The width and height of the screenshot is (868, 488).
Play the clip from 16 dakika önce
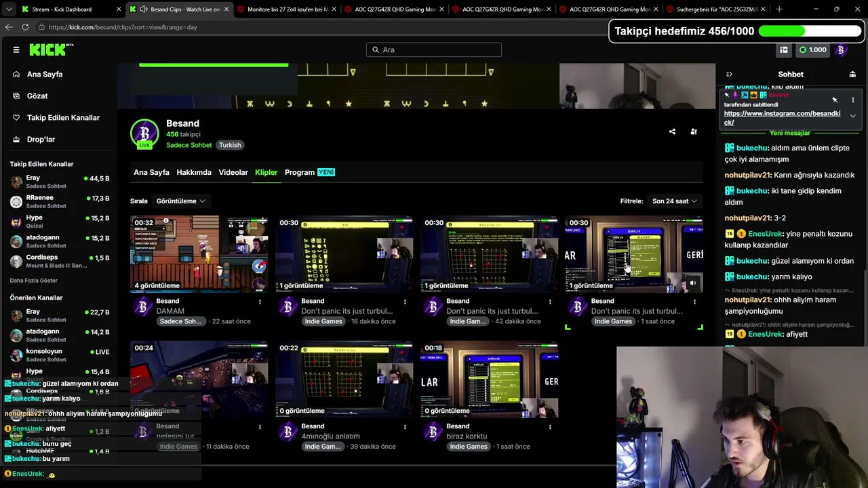pos(344,254)
